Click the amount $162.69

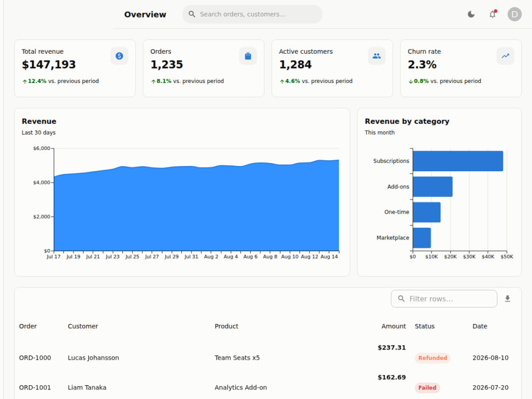pos(392,377)
